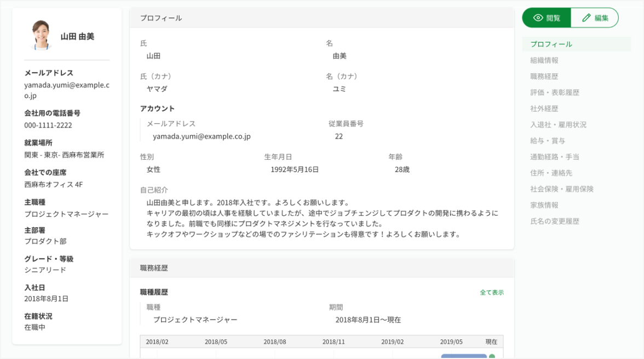Switch to 編集 mode
This screenshot has height=359, width=644.
595,18
